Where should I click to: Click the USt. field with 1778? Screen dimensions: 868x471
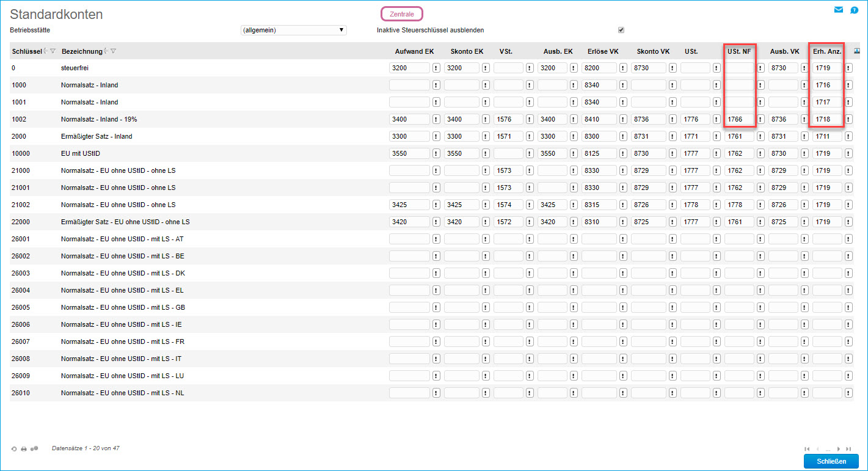click(x=695, y=205)
